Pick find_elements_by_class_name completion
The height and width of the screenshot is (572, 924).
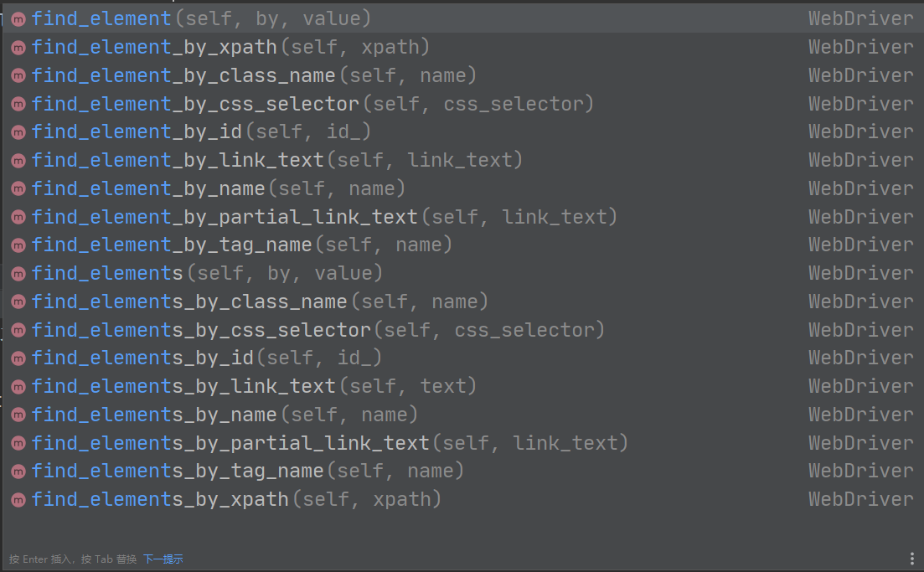[260, 302]
